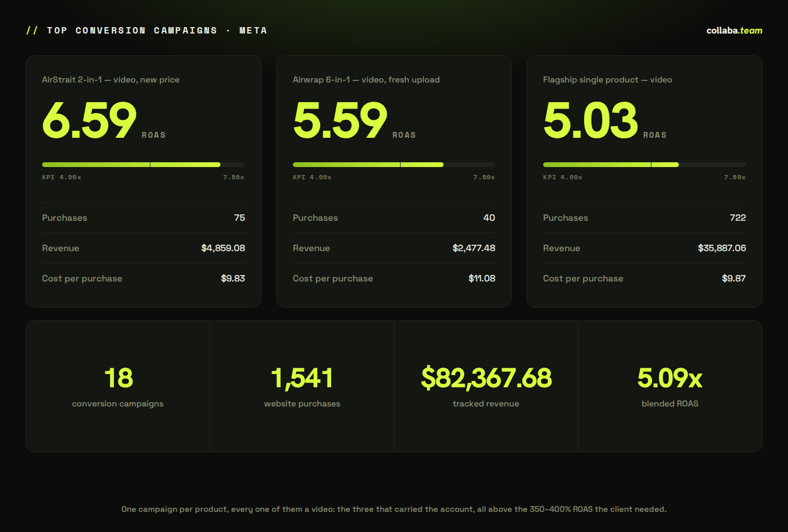This screenshot has height=532, width=788.
Task: Click the collaba.team logo link
Action: (734, 30)
